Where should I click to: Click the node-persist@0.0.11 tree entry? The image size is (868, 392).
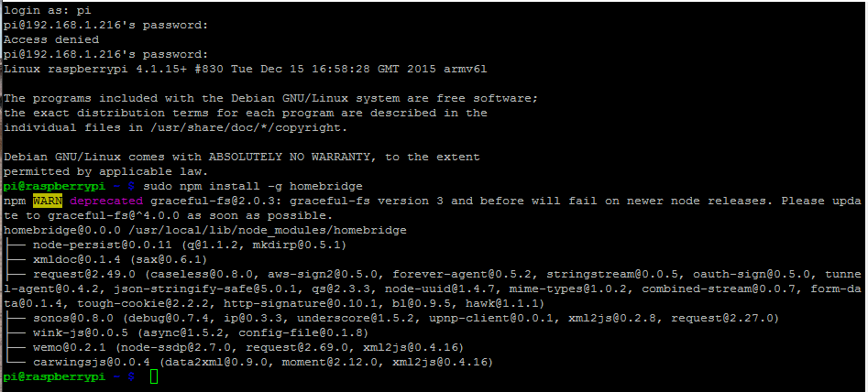103,245
